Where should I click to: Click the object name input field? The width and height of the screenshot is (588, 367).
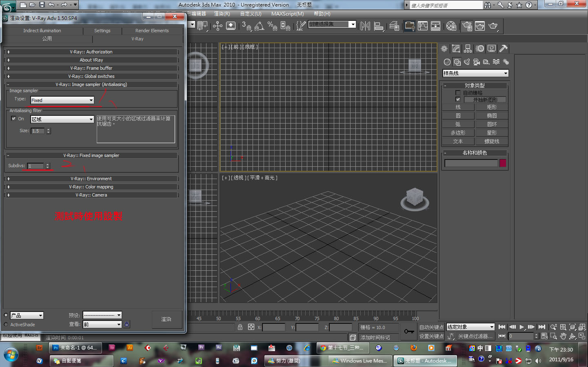(471, 163)
